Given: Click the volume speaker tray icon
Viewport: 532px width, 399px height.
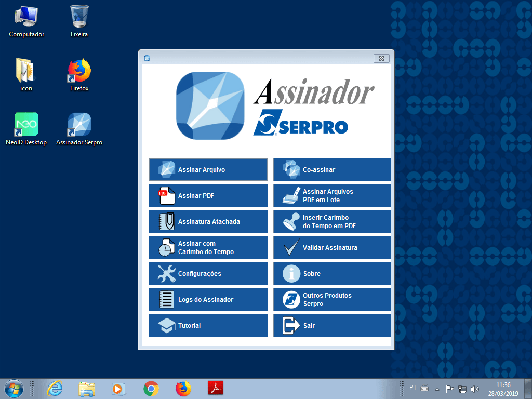Looking at the screenshot, I should (475, 389).
